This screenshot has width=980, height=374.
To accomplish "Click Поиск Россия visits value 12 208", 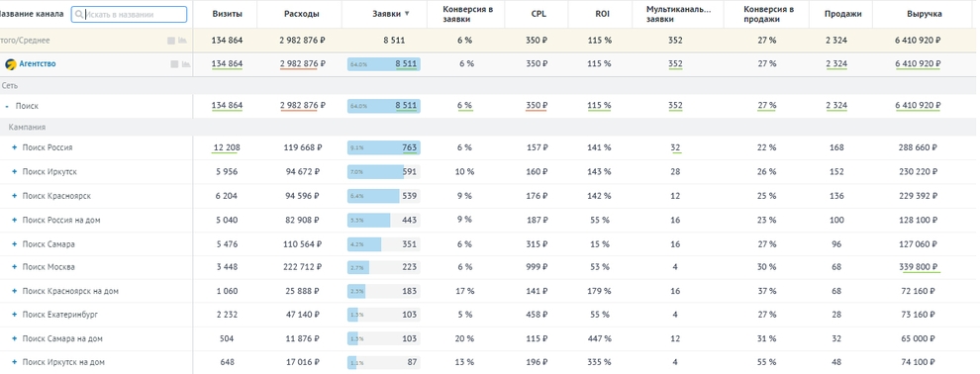I will point(227,148).
